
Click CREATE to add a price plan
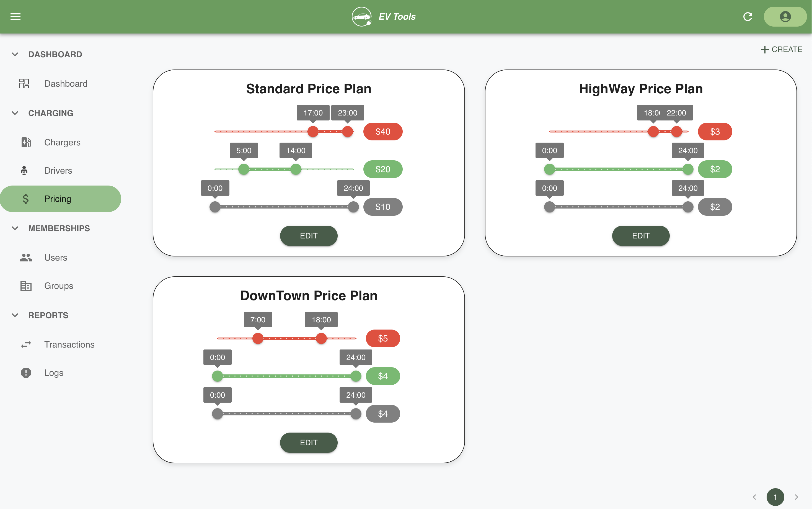(781, 49)
